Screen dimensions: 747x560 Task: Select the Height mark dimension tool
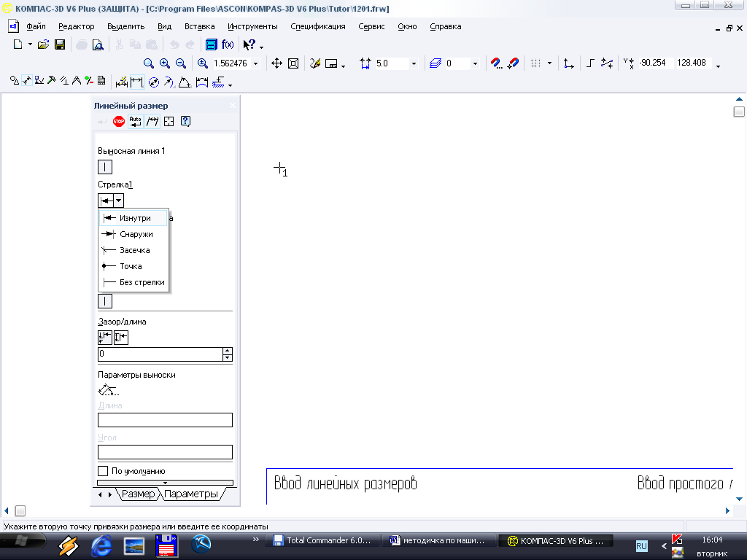tap(218, 82)
